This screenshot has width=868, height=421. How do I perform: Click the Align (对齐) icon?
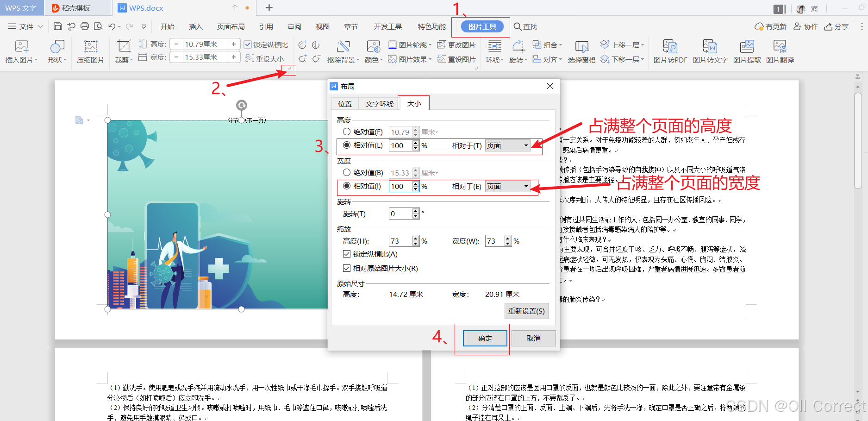click(x=537, y=59)
